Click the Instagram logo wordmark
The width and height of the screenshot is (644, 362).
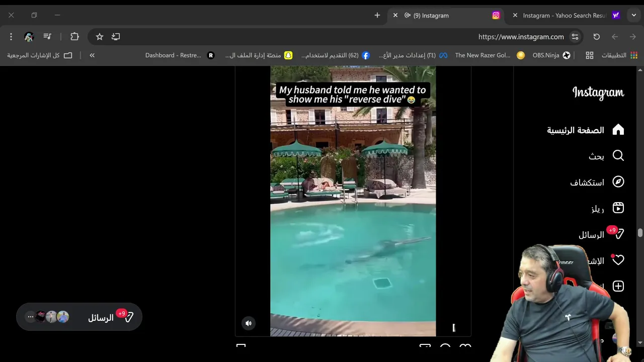click(598, 93)
